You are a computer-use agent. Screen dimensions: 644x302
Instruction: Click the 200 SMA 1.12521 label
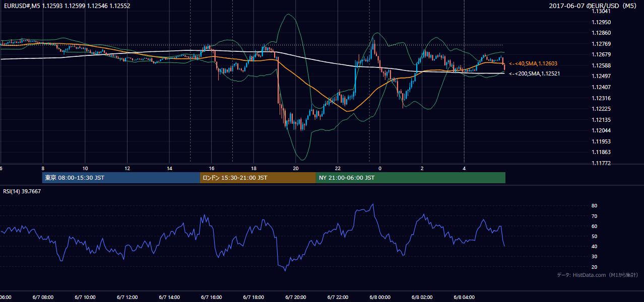point(534,73)
